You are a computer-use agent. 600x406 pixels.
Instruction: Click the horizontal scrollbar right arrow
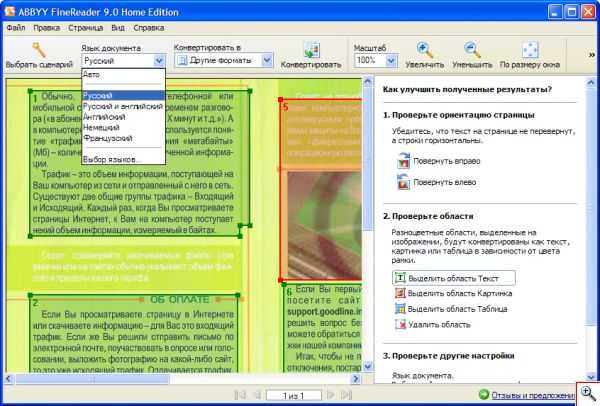(356, 379)
